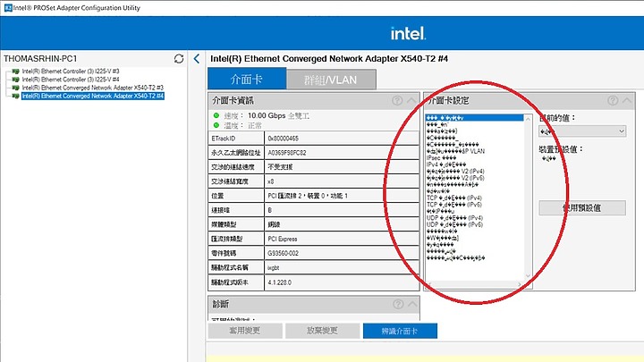Select the setting ending 'V2 (IPv6)'
Viewport: 644px width, 362px height.
click(455, 178)
